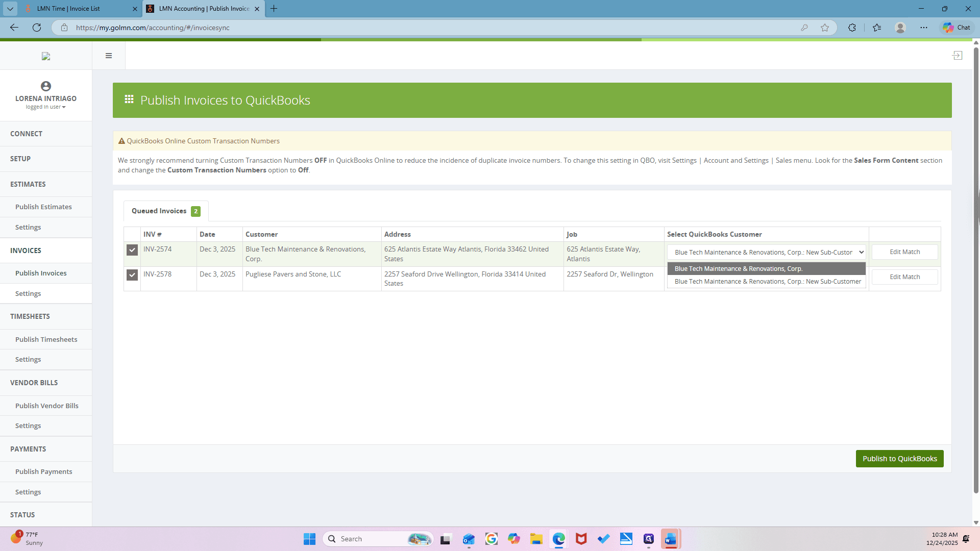This screenshot has width=980, height=551.
Task: Open the tab actions menu arrow
Action: tap(10, 9)
